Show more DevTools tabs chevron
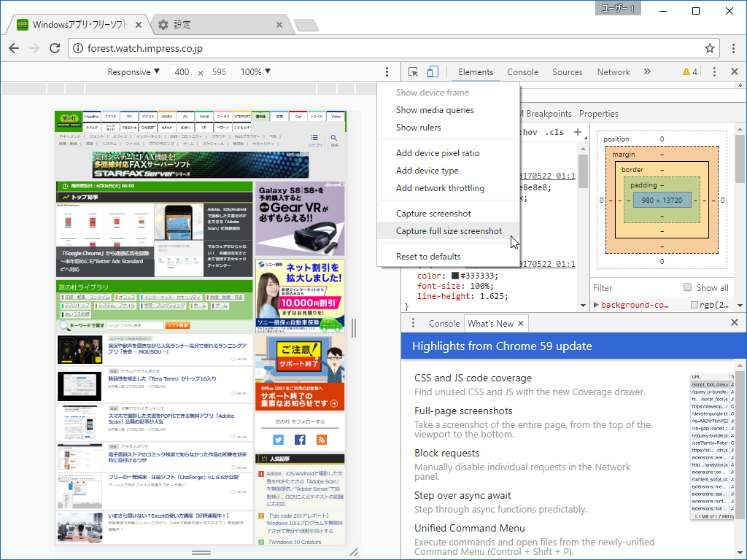This screenshot has width=747, height=560. 647,72
